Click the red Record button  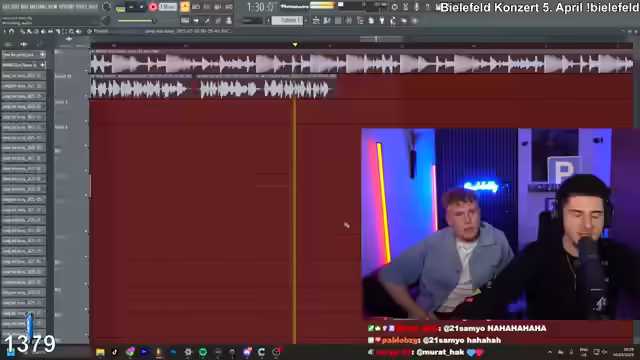[153, 7]
